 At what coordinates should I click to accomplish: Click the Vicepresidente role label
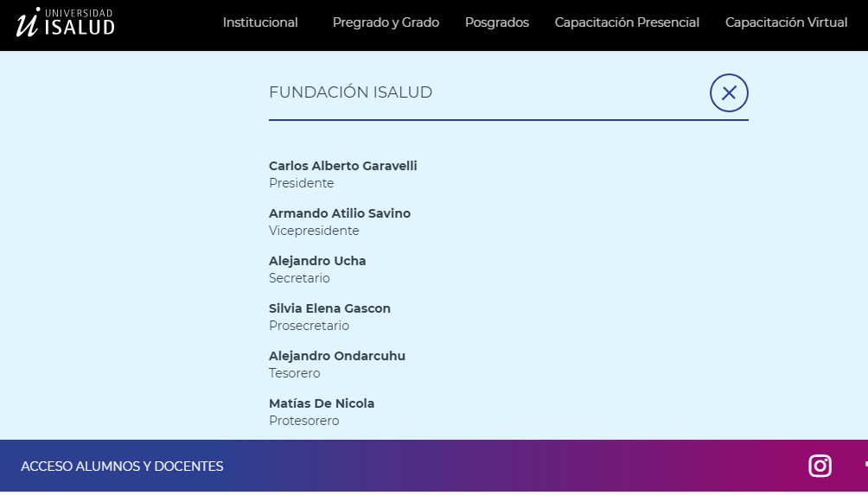tap(314, 231)
